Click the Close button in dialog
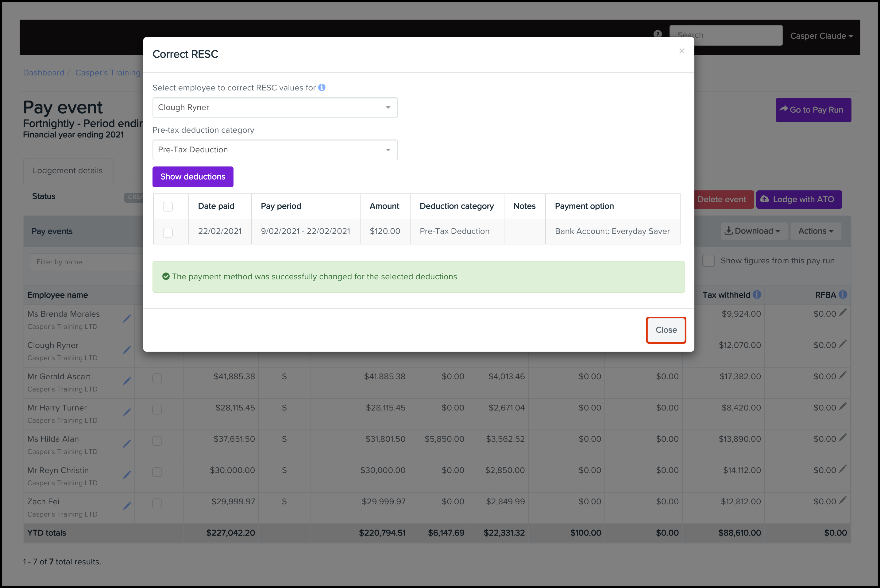 [666, 330]
